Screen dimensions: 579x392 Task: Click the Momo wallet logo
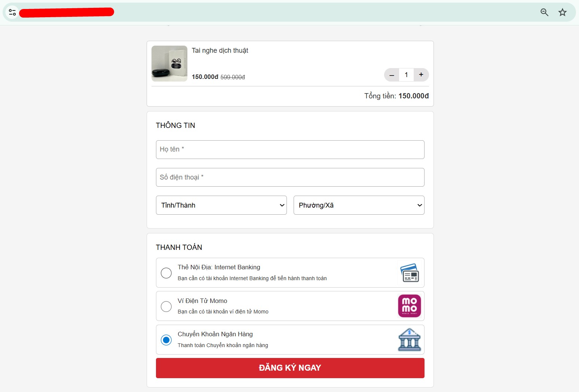click(410, 306)
